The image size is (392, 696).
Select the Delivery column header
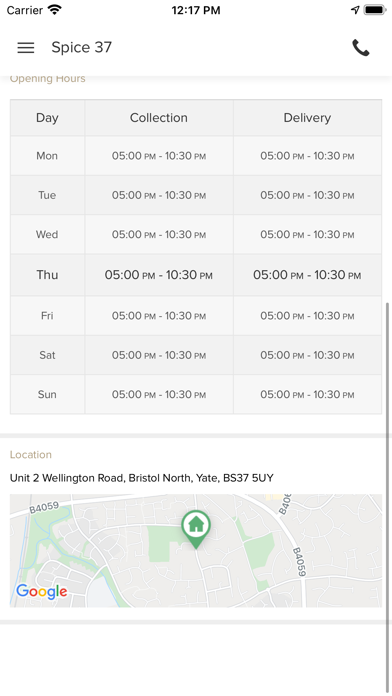point(307,118)
